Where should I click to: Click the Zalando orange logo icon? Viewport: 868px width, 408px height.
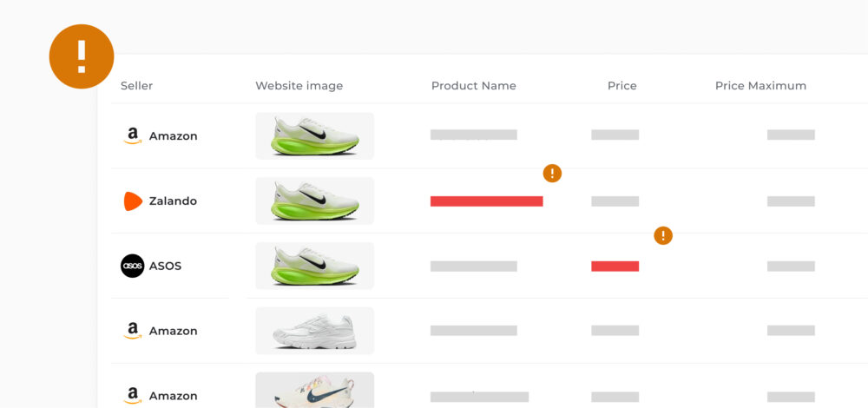[x=132, y=201]
